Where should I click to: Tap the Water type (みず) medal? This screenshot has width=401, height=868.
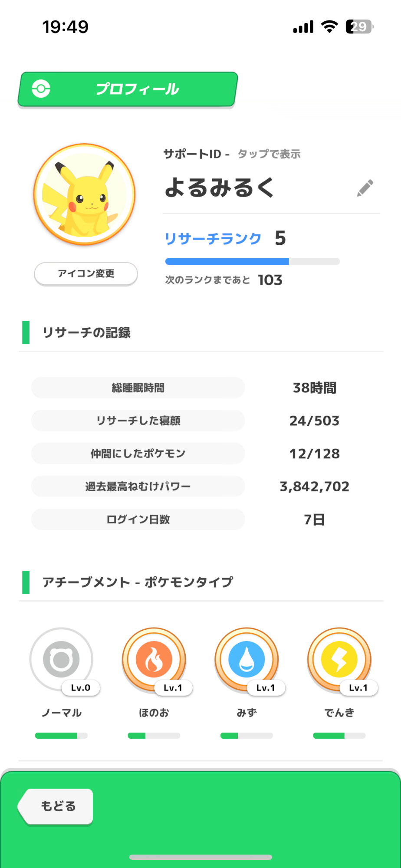[247, 660]
